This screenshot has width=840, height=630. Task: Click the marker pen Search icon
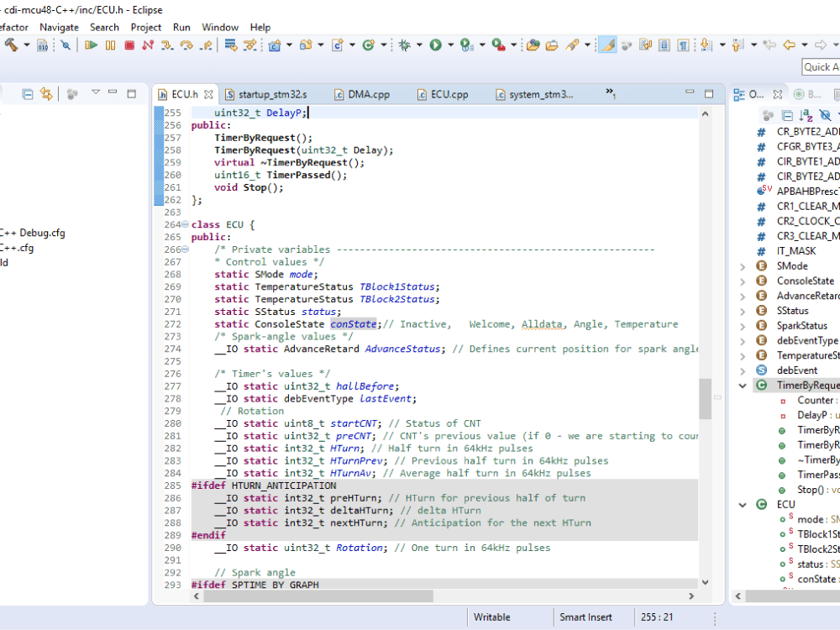(572, 45)
